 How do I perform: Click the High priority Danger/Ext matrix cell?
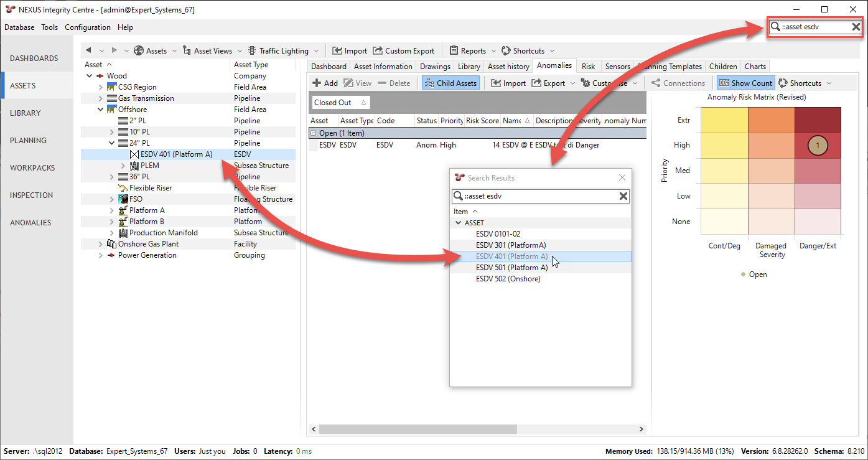(x=818, y=145)
